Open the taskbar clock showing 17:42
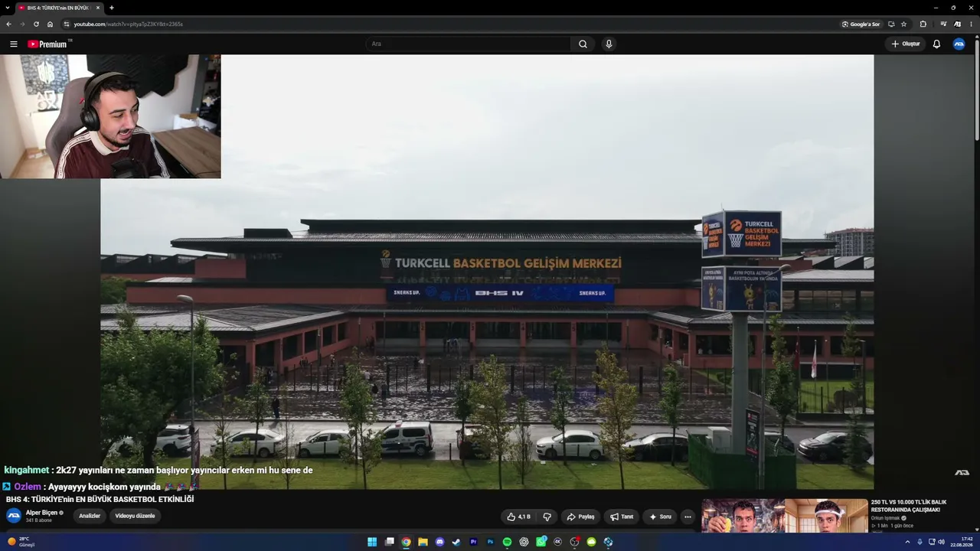The width and height of the screenshot is (980, 551). (x=962, y=542)
